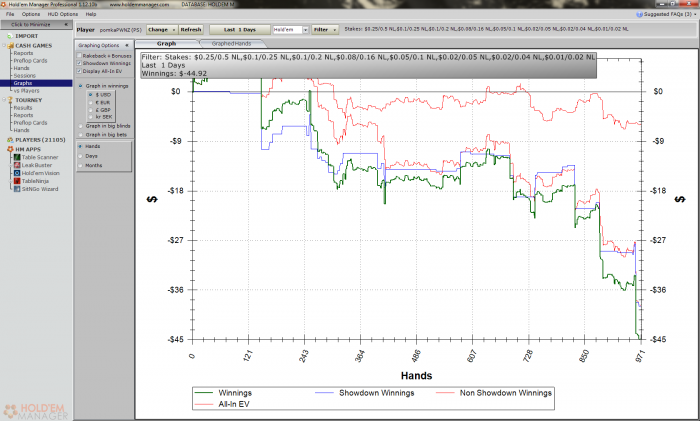Select the Months x-axis radio button

pyautogui.click(x=80, y=166)
